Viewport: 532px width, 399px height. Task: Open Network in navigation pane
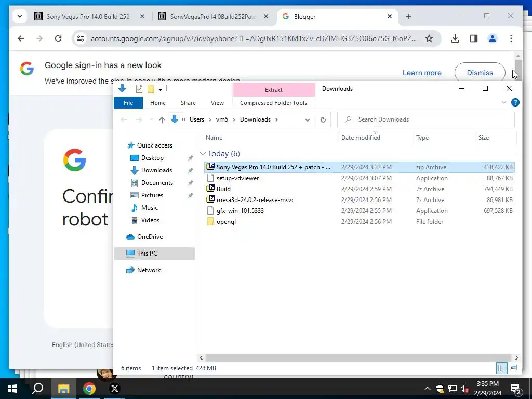tap(149, 270)
